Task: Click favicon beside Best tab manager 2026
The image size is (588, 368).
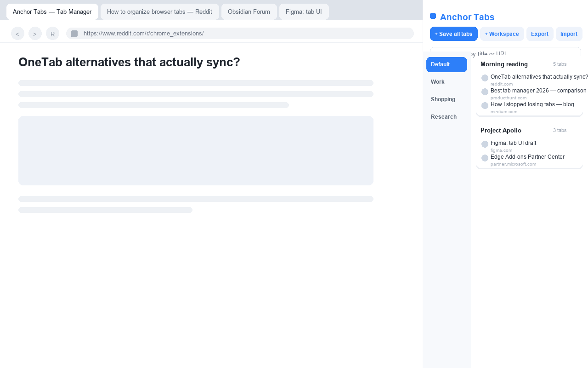Action: (x=485, y=92)
